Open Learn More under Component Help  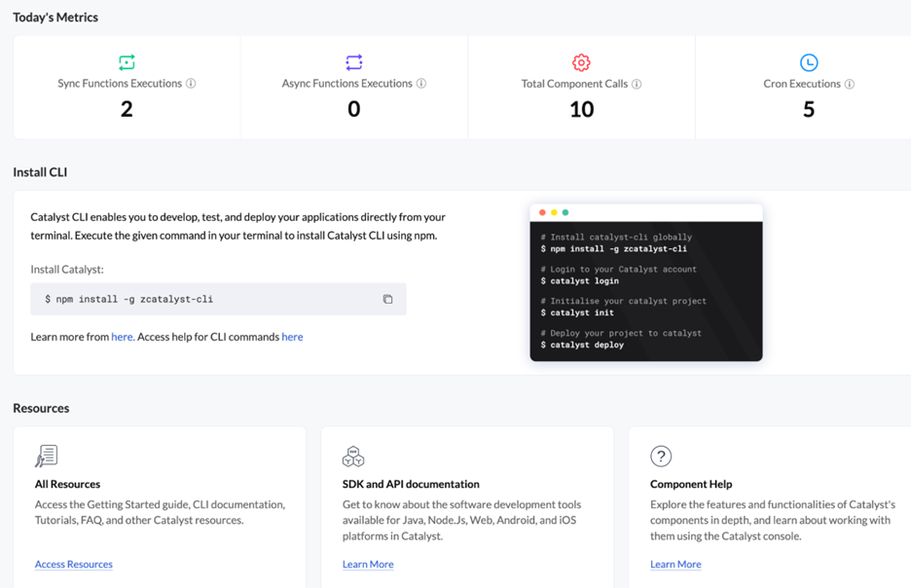675,564
